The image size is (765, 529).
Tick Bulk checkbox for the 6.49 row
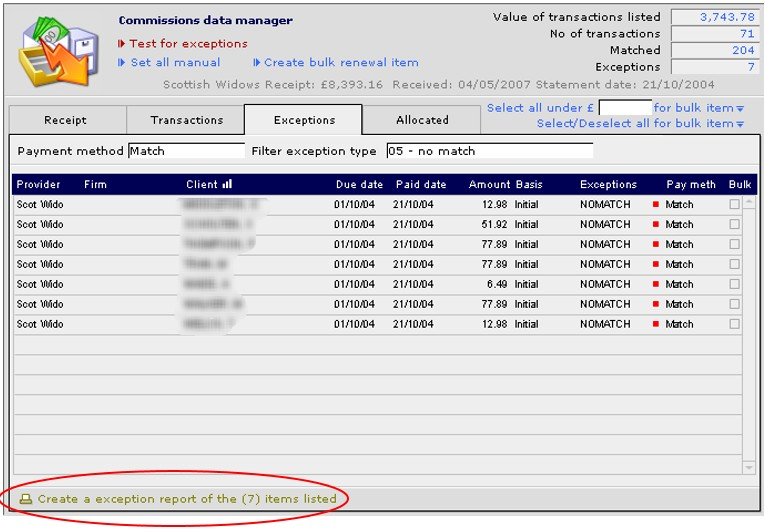tap(734, 284)
